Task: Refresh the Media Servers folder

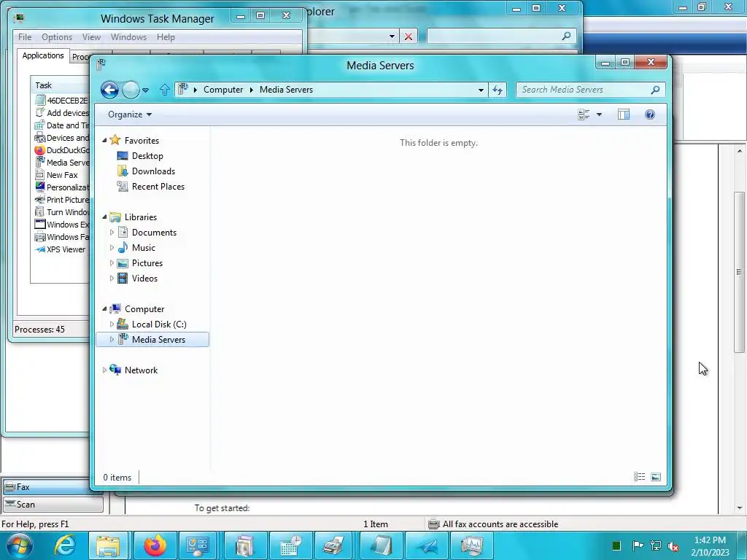Action: pos(498,90)
